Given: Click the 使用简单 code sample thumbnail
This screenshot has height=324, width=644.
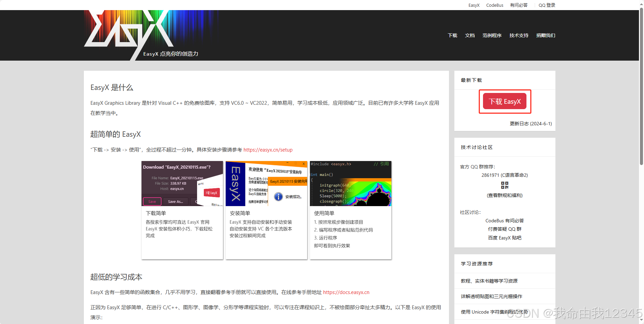Looking at the screenshot, I should point(351,184).
